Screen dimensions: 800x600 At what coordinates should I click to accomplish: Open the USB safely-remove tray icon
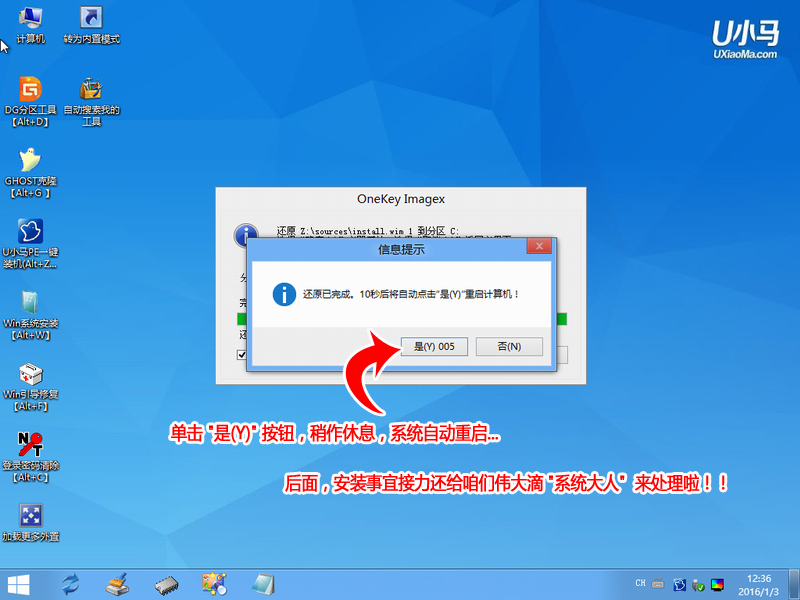[696, 584]
